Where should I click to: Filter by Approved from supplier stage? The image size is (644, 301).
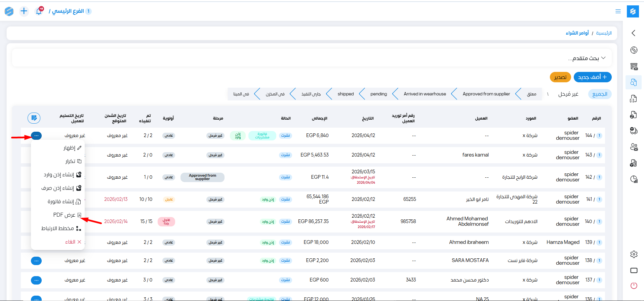[x=486, y=94]
